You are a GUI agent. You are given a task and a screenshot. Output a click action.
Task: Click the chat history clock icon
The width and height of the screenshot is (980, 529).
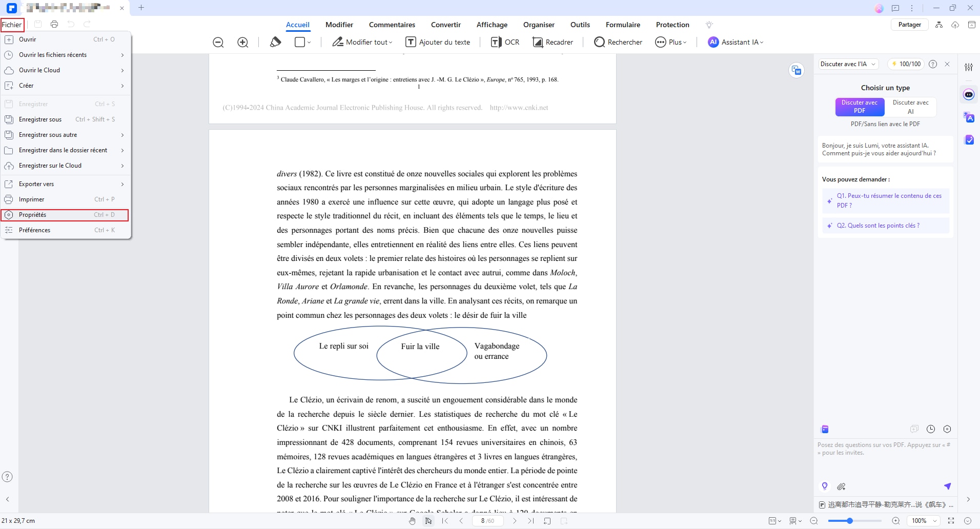[x=931, y=429]
